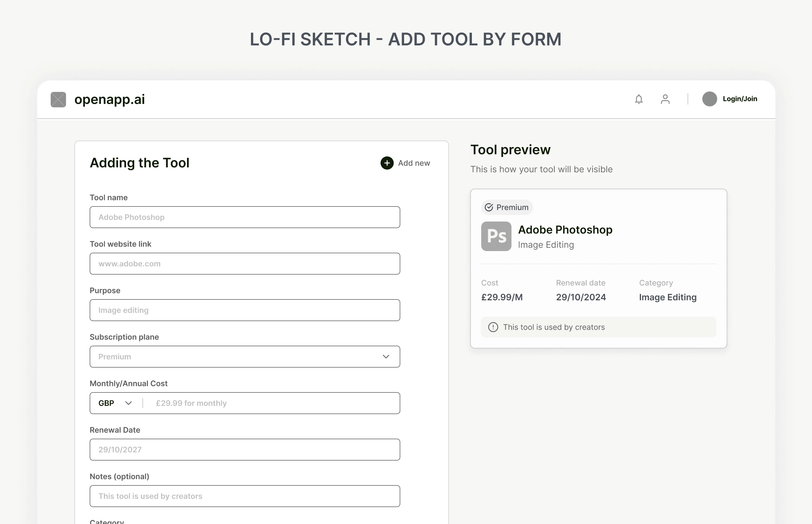Click the "29/10/2024" renewal date value
812x524 pixels.
[581, 297]
